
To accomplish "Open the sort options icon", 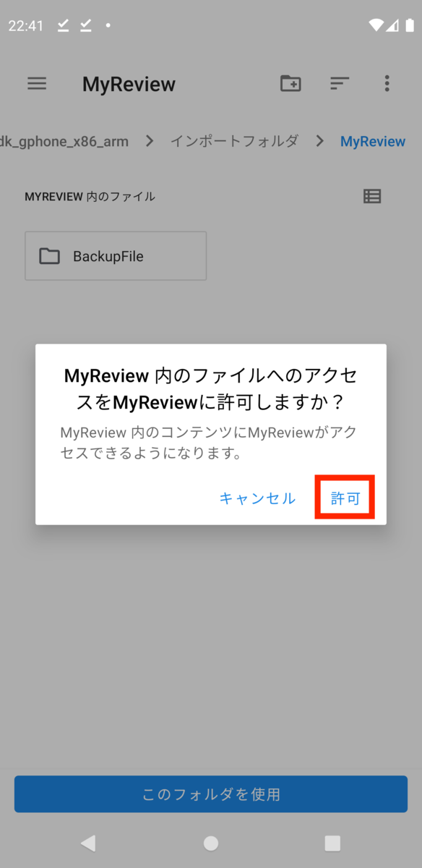I will click(340, 84).
